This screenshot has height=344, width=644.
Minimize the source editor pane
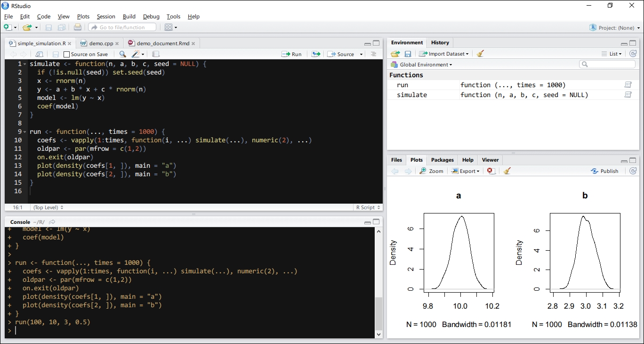368,43
